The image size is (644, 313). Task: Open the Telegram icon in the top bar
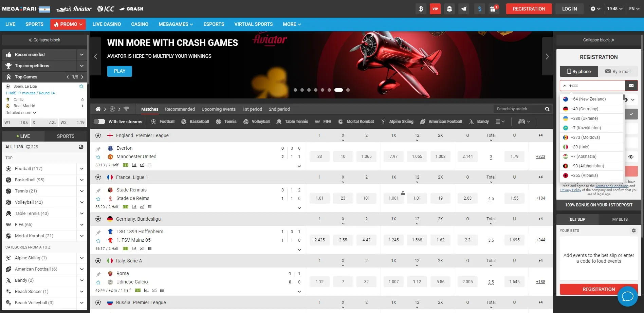click(464, 8)
